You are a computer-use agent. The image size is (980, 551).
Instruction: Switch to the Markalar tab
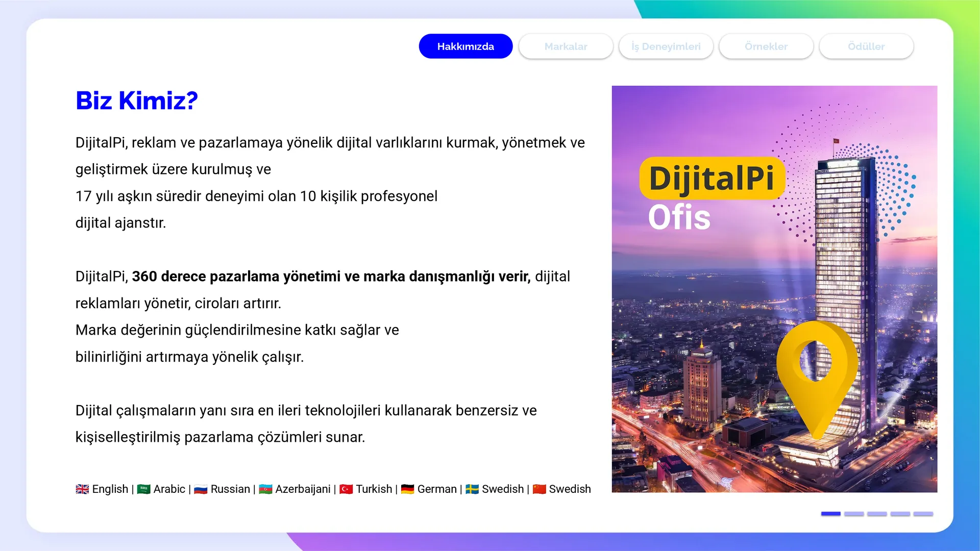coord(566,46)
